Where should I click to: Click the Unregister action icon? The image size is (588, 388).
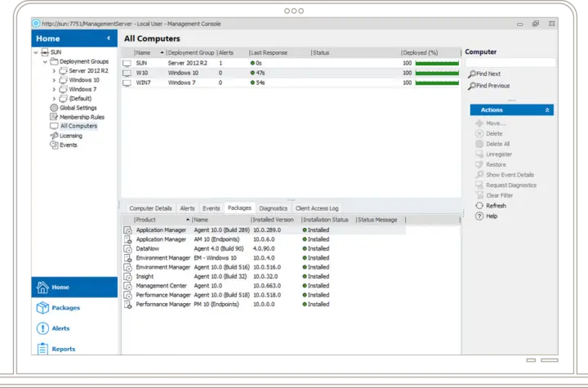[x=479, y=154]
